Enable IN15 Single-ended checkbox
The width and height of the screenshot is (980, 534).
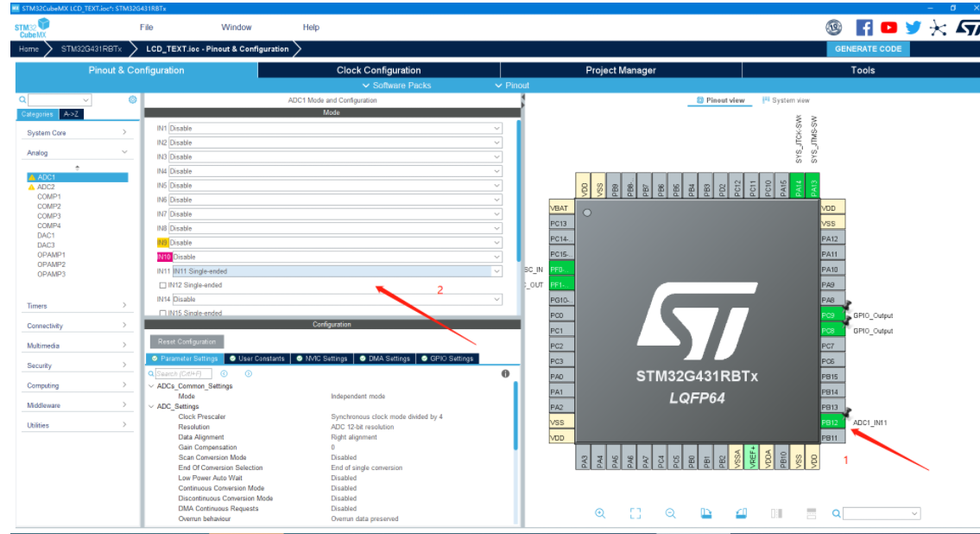(x=162, y=313)
